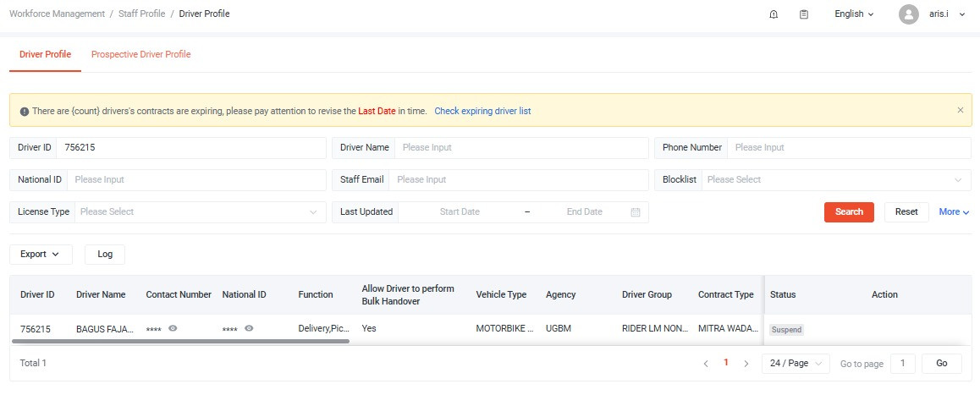Open the clipboard task list icon
This screenshot has height=417, width=980.
(804, 14)
